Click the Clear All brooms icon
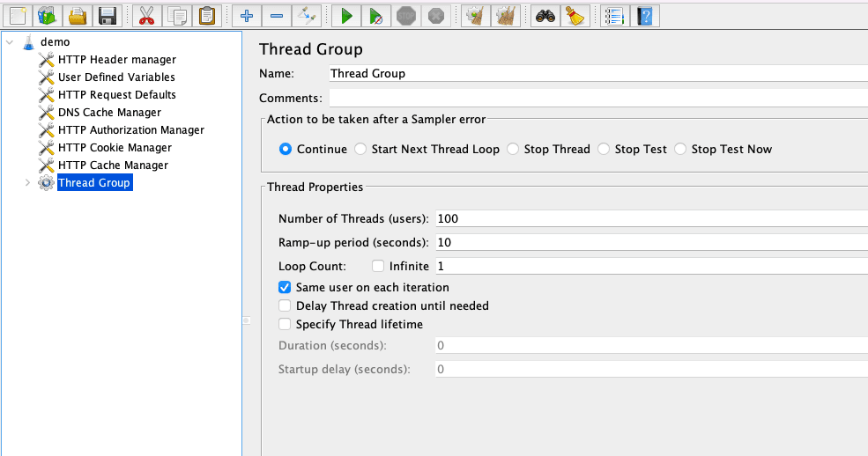This screenshot has height=456, width=868. (506, 16)
